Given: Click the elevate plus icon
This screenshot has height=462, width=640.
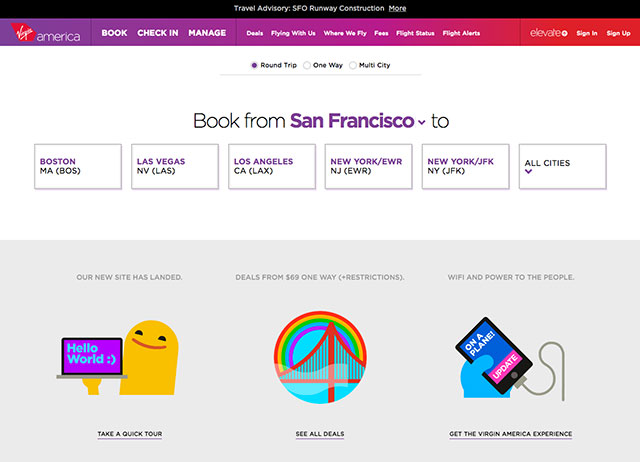Looking at the screenshot, I should (564, 33).
